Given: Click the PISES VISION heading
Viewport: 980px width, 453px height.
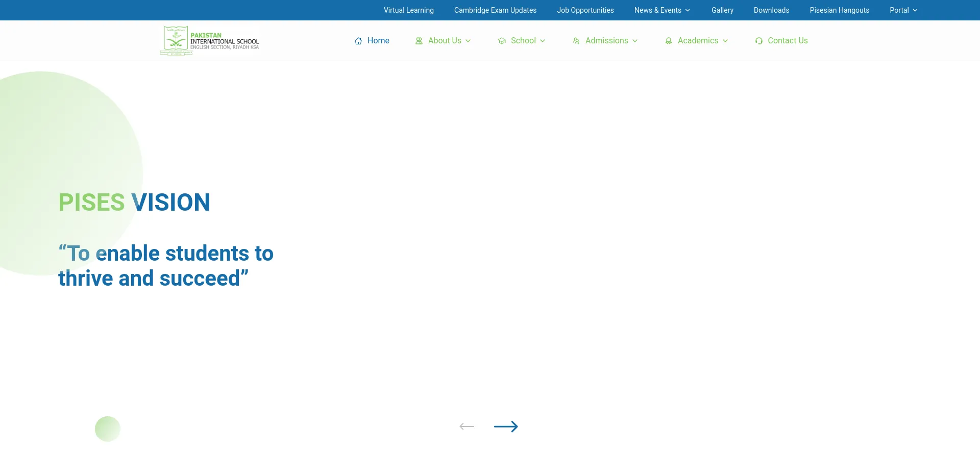Looking at the screenshot, I should click(x=134, y=202).
